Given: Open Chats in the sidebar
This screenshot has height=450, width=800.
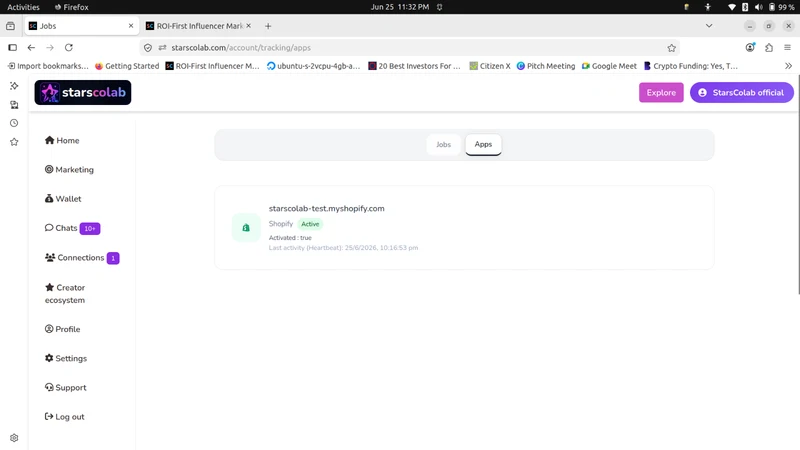Looking at the screenshot, I should 61,228.
